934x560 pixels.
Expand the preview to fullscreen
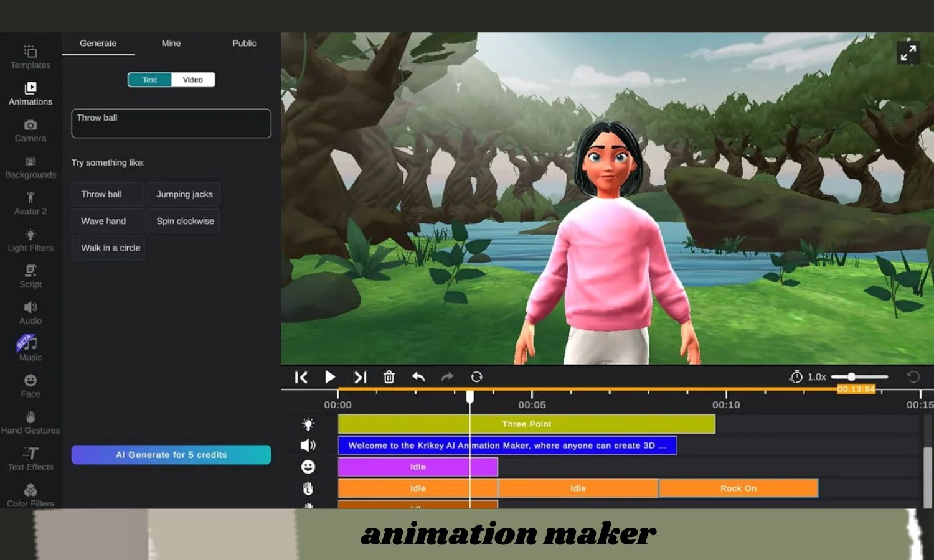coord(908,54)
